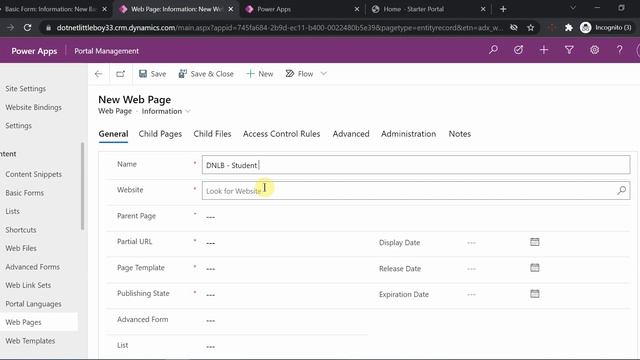Click the search icon in Power Apps header

click(x=493, y=50)
